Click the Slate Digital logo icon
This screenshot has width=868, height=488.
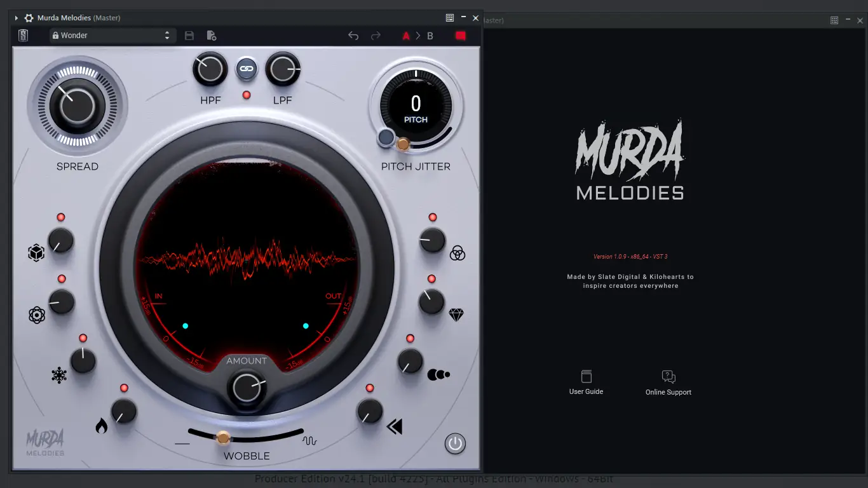(x=24, y=36)
